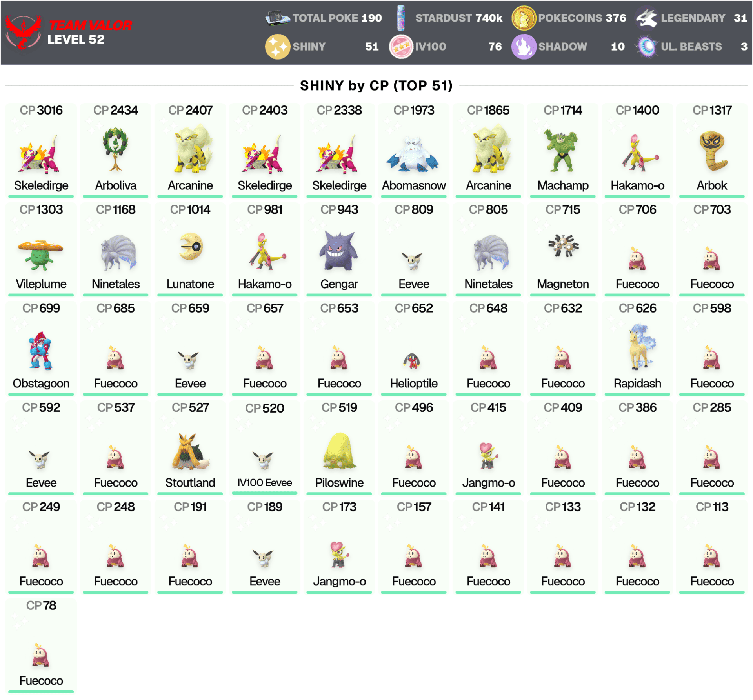The image size is (753, 700).
Task: Select the Lunatone sprite
Action: [x=191, y=246]
